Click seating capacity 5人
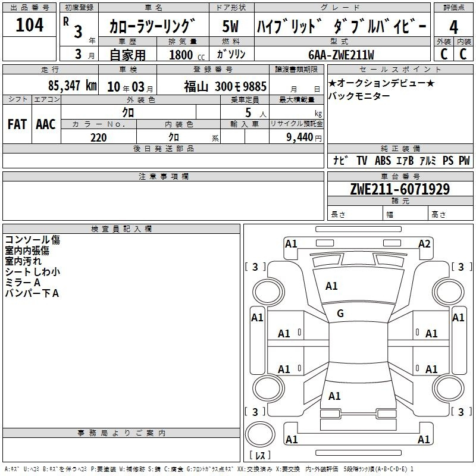 (256, 113)
